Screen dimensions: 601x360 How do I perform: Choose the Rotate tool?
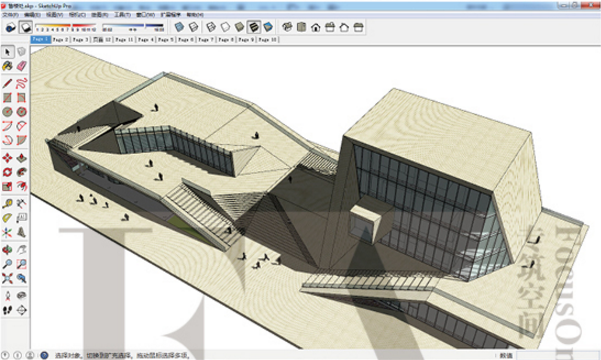(x=7, y=172)
